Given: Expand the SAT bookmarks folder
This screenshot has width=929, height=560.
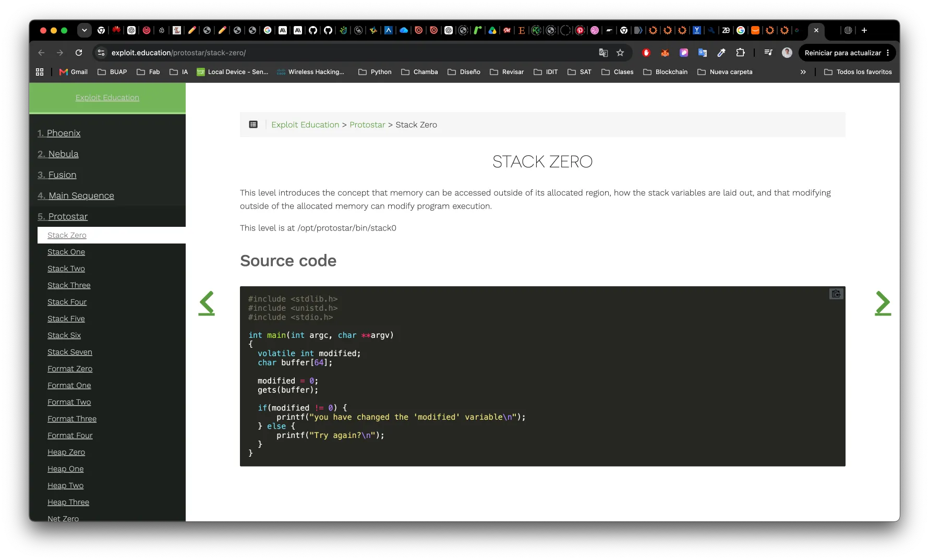Looking at the screenshot, I should 580,72.
